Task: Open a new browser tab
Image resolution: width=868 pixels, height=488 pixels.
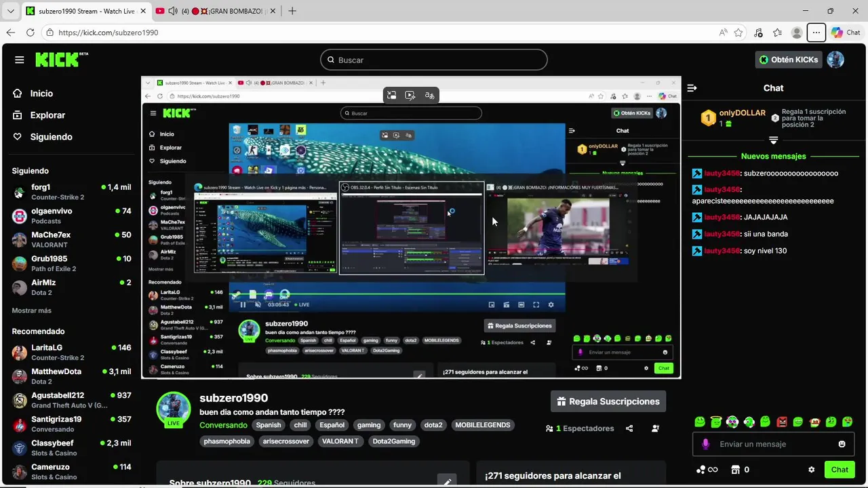Action: point(292,11)
